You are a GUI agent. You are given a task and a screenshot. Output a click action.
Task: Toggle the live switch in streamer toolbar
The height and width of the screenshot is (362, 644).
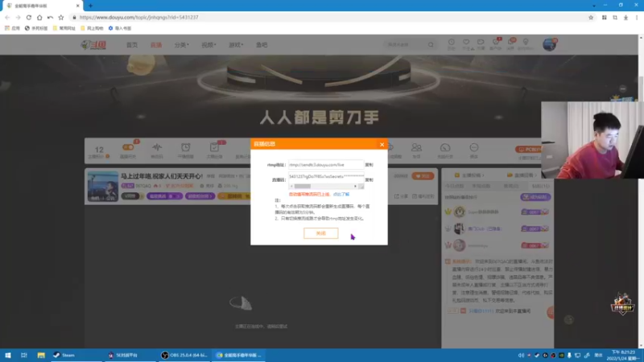[x=128, y=147]
